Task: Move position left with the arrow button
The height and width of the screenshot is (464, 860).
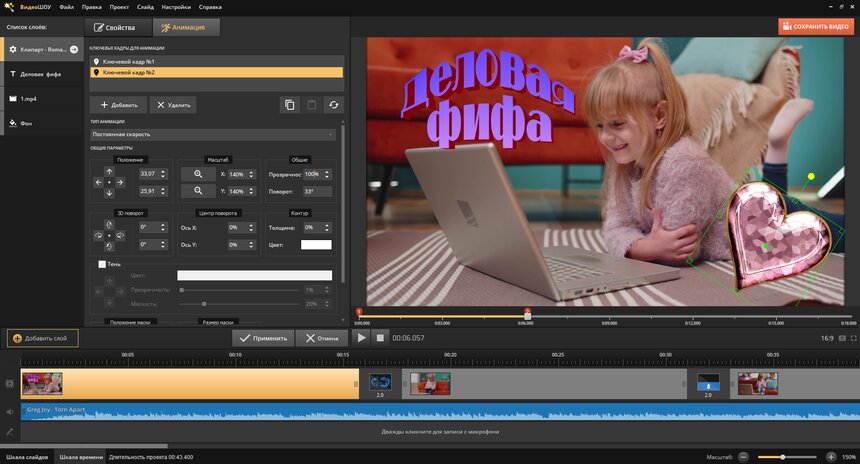Action: click(99, 182)
